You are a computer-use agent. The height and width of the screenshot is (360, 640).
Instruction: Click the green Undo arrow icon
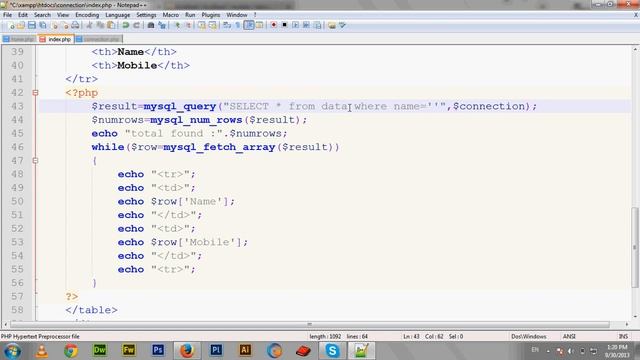126,25
